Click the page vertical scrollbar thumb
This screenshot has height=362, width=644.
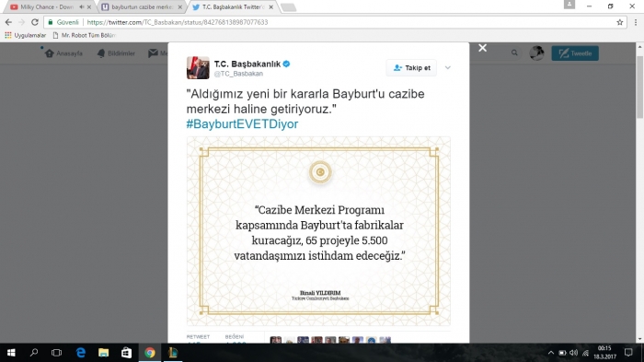click(x=640, y=88)
